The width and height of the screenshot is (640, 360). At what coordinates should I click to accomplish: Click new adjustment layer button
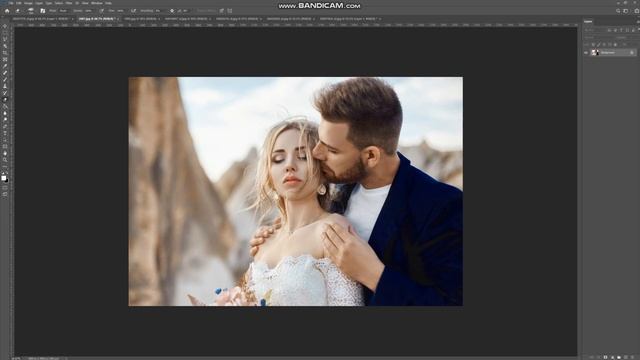pos(612,357)
